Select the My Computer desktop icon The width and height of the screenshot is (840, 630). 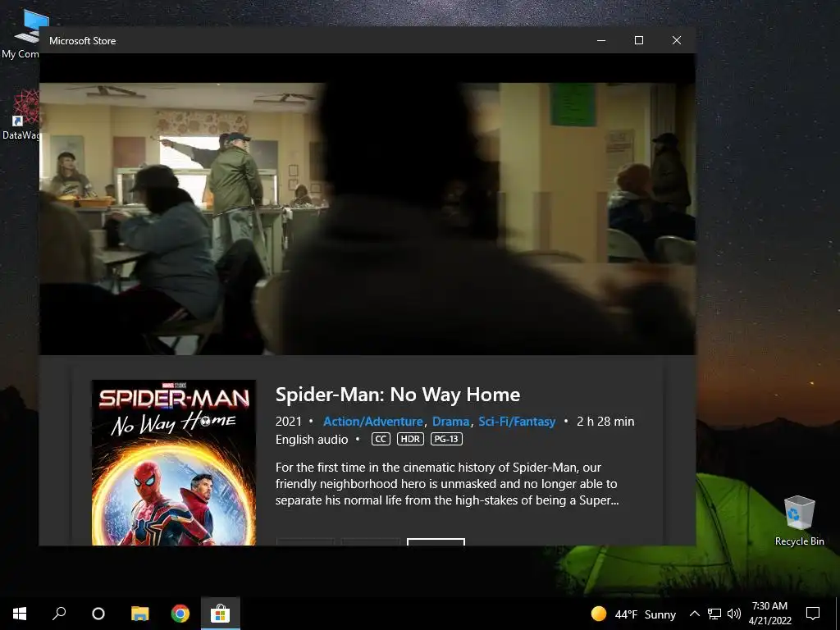pos(24,34)
